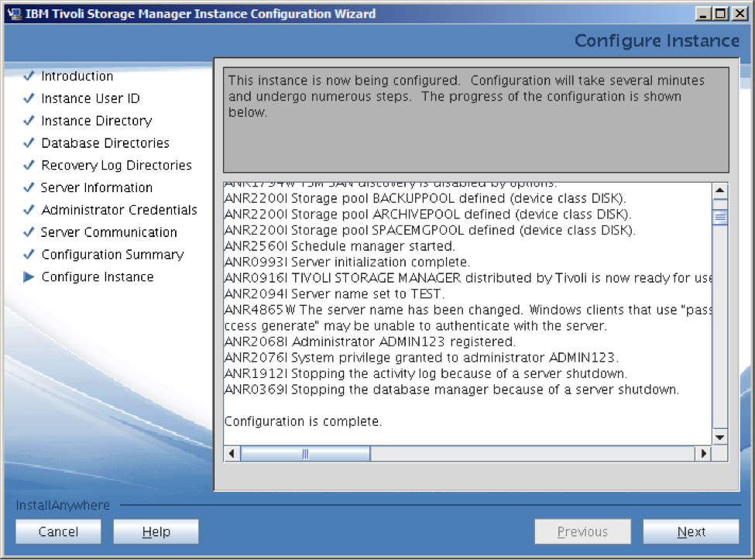
Task: Click 'Server initialization complete' log line
Action: tap(347, 262)
